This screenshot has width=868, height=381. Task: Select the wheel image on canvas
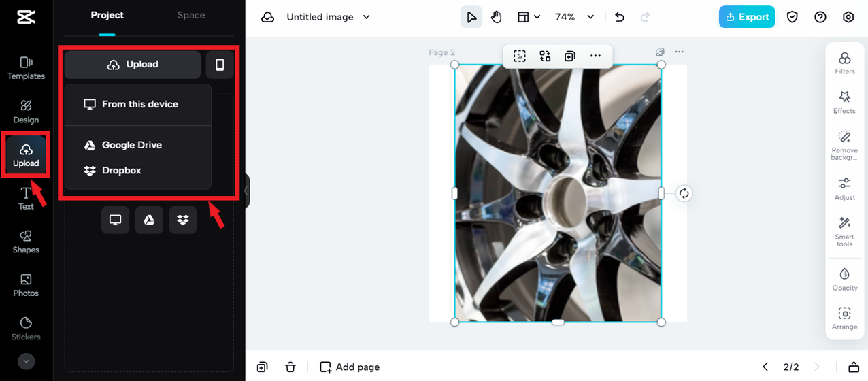coord(558,193)
